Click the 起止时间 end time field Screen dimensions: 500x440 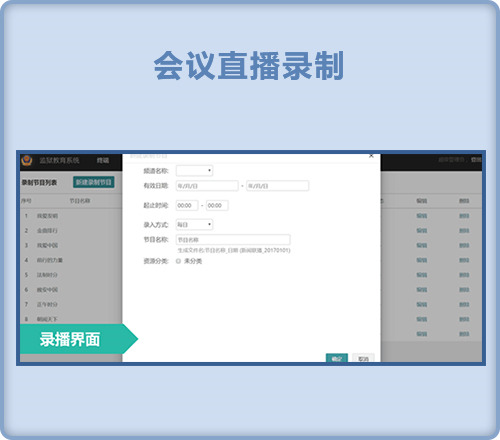point(217,205)
